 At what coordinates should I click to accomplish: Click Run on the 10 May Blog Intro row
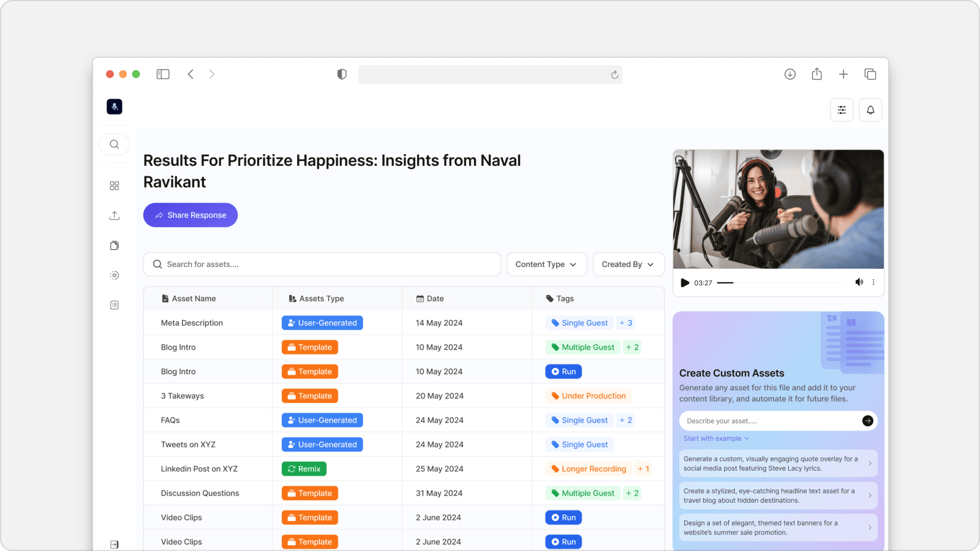tap(563, 372)
